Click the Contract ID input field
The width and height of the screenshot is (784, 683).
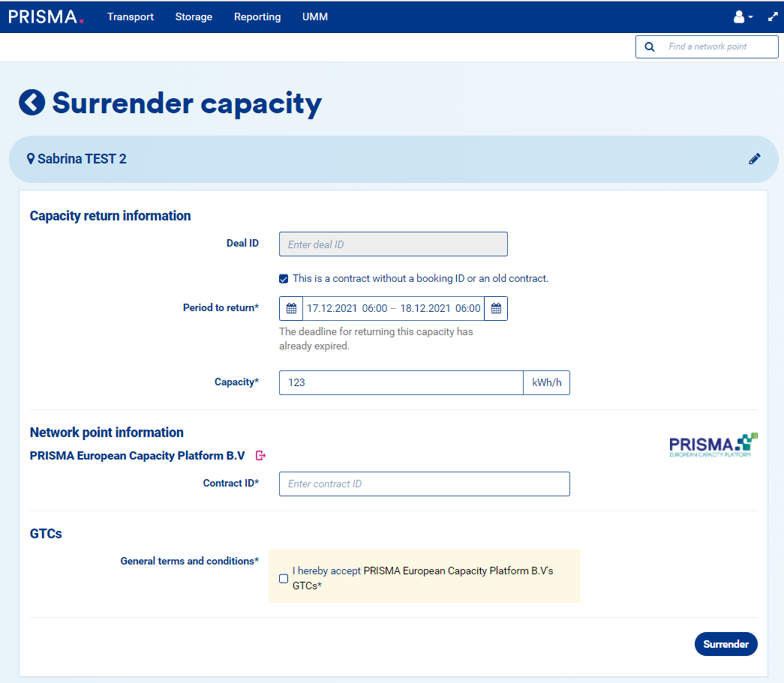pyautogui.click(x=424, y=484)
